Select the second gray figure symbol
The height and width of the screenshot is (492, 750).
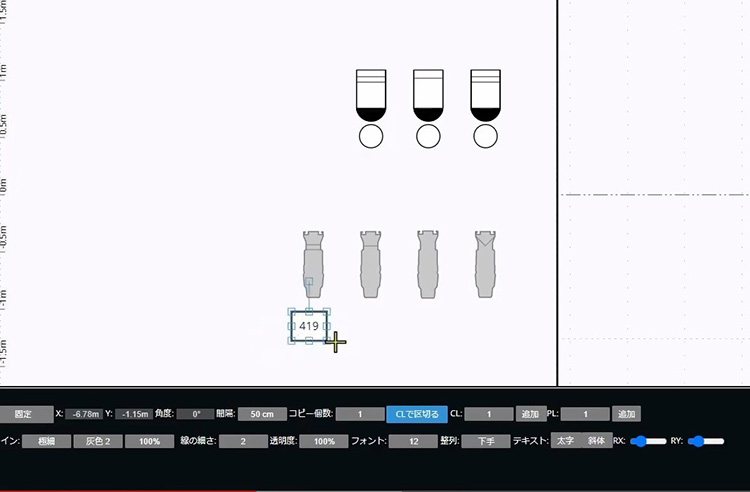pyautogui.click(x=372, y=263)
